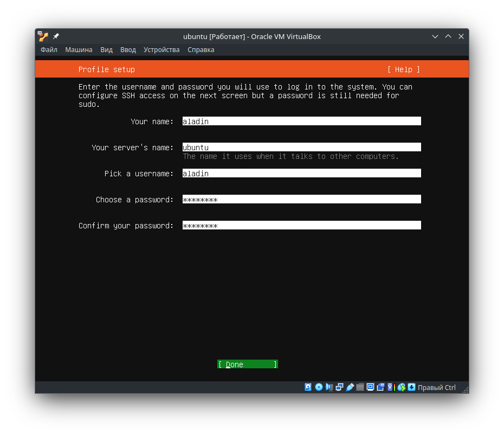Open the audio status indicator
This screenshot has width=504, height=435.
(x=329, y=387)
